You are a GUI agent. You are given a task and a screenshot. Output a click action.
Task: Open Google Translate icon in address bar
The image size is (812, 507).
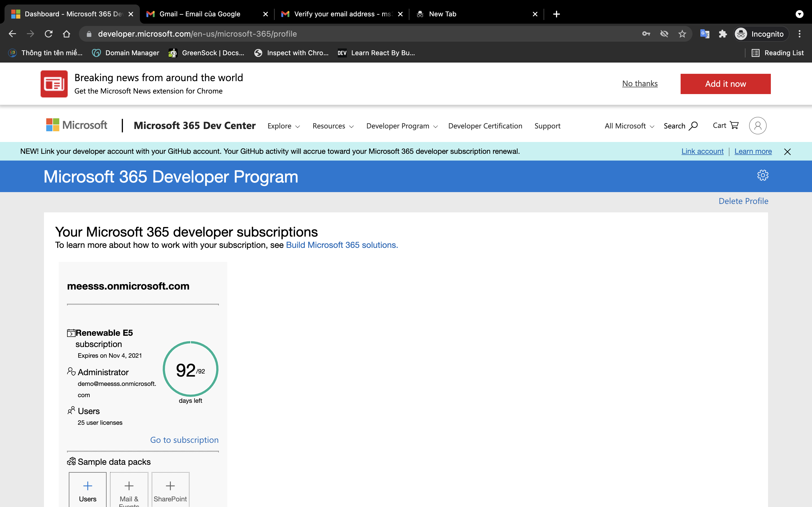click(705, 34)
